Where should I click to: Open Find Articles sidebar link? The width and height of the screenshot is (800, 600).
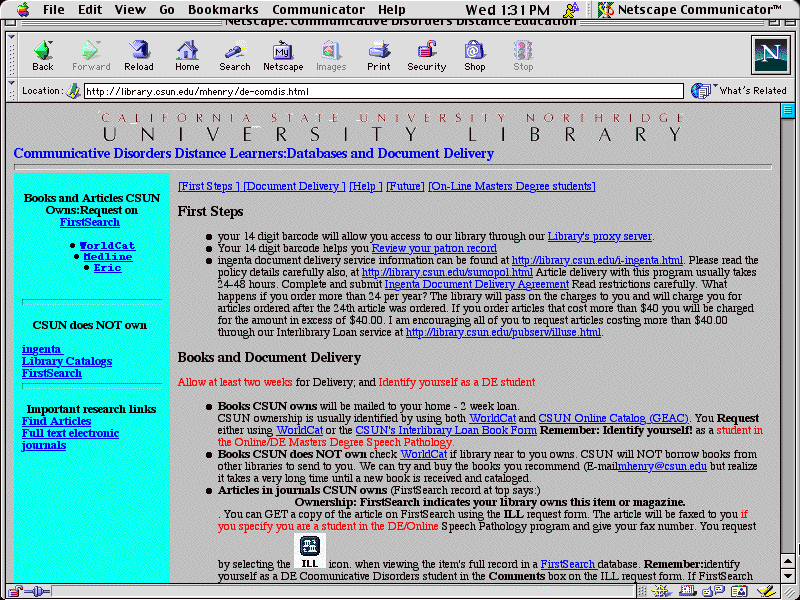tap(56, 421)
